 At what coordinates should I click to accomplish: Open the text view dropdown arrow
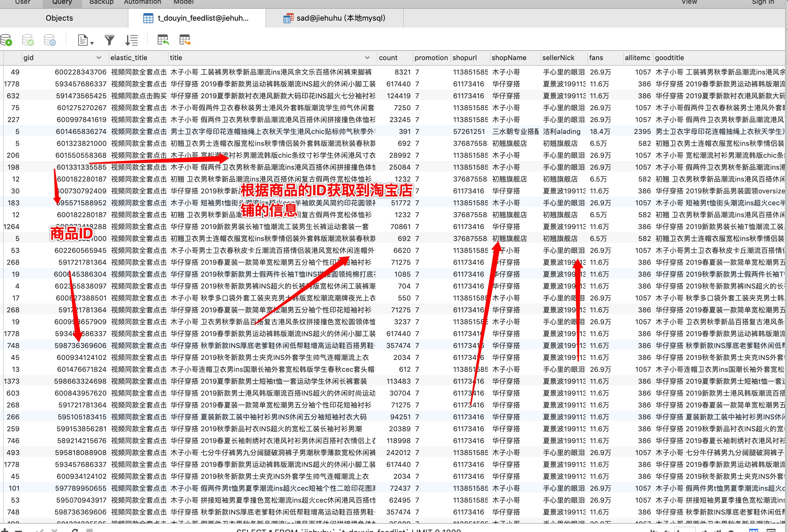(x=92, y=43)
